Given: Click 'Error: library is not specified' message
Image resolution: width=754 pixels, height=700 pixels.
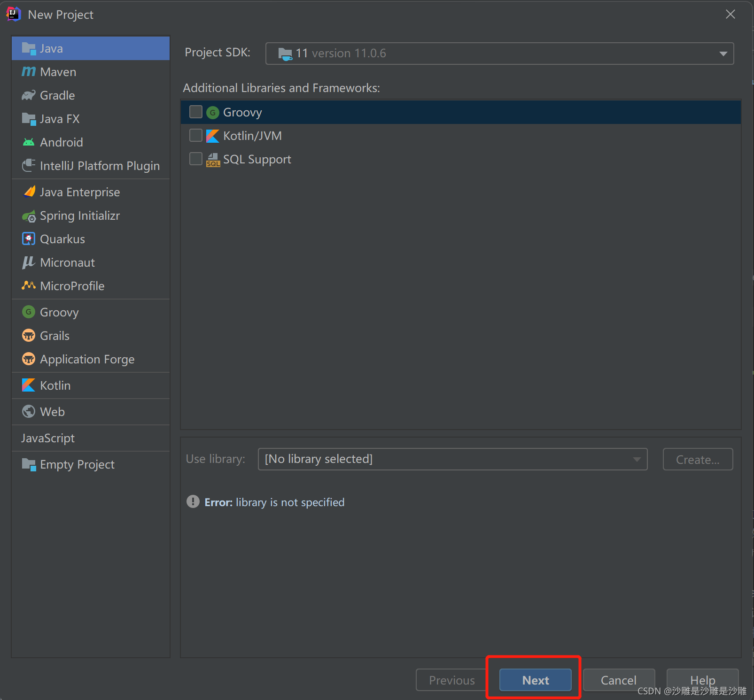Looking at the screenshot, I should tap(274, 502).
